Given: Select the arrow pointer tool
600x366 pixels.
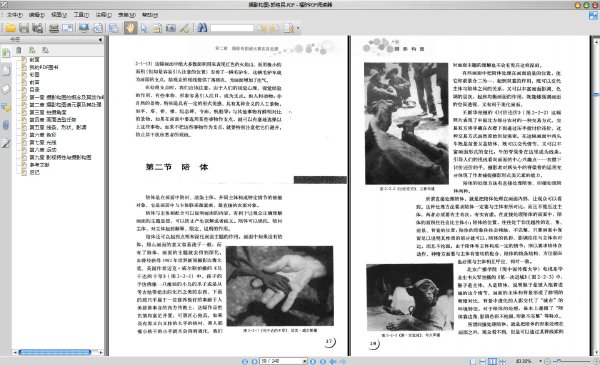Looking at the screenshot, I should coord(144,28).
